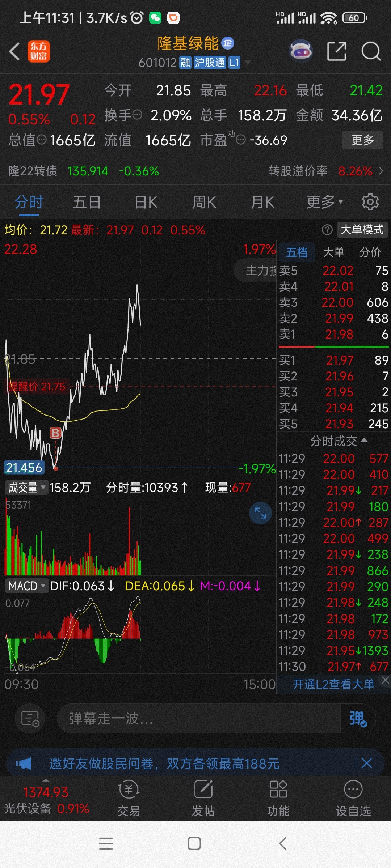
Task: Switch to the 月K tab
Action: (263, 202)
